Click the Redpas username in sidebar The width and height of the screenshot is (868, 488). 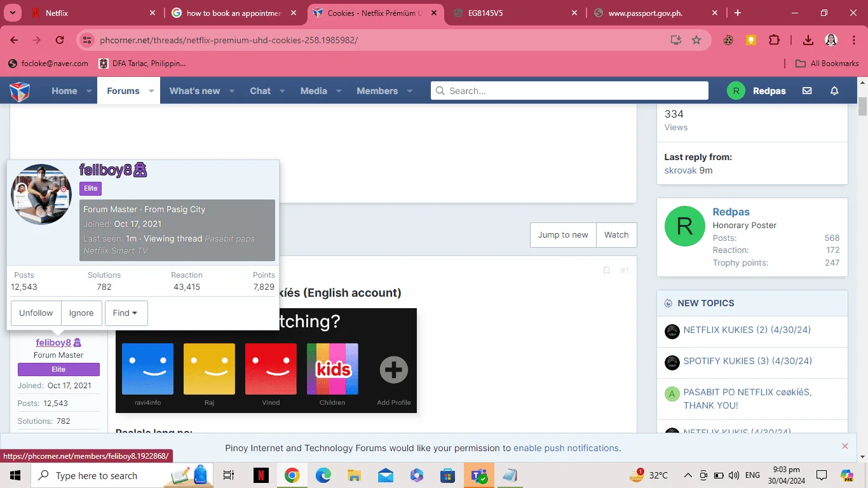click(731, 212)
